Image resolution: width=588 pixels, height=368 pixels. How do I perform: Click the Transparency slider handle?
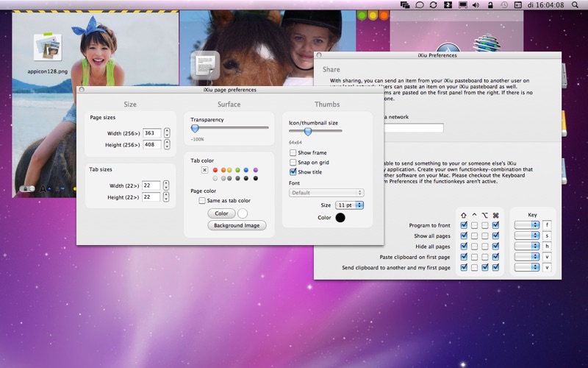[195, 128]
